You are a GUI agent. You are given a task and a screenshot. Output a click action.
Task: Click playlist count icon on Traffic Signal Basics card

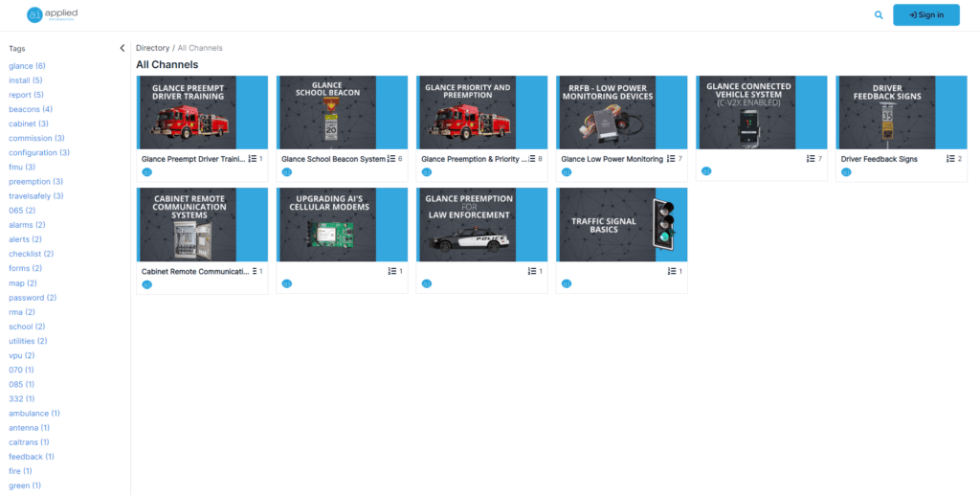671,271
